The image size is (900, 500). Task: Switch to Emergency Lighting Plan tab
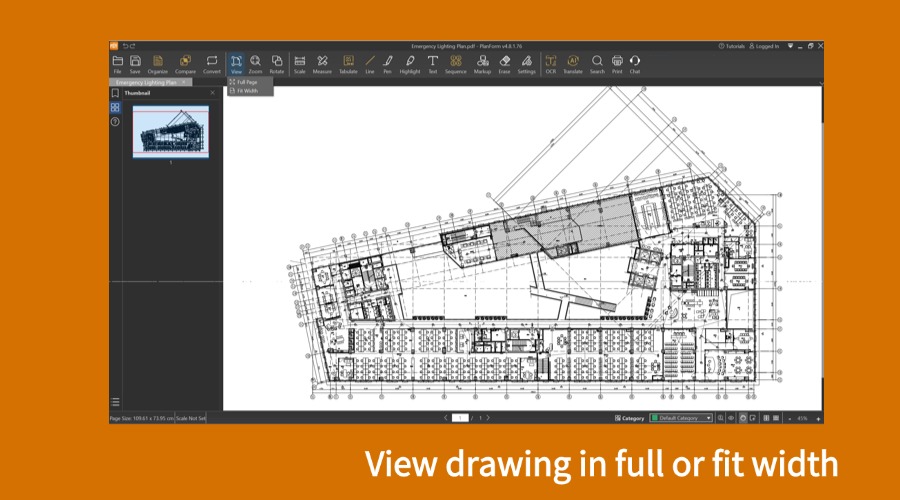[146, 83]
